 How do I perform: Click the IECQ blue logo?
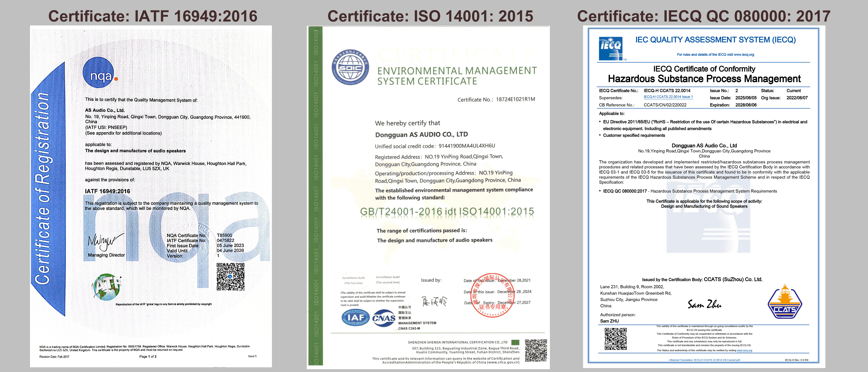pyautogui.click(x=610, y=48)
